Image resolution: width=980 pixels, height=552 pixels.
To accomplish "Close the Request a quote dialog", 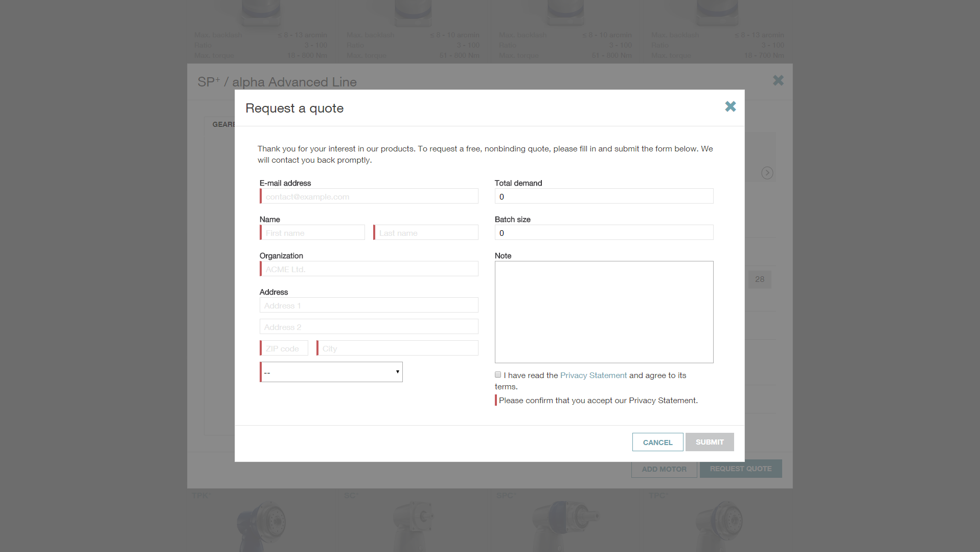I will [730, 106].
